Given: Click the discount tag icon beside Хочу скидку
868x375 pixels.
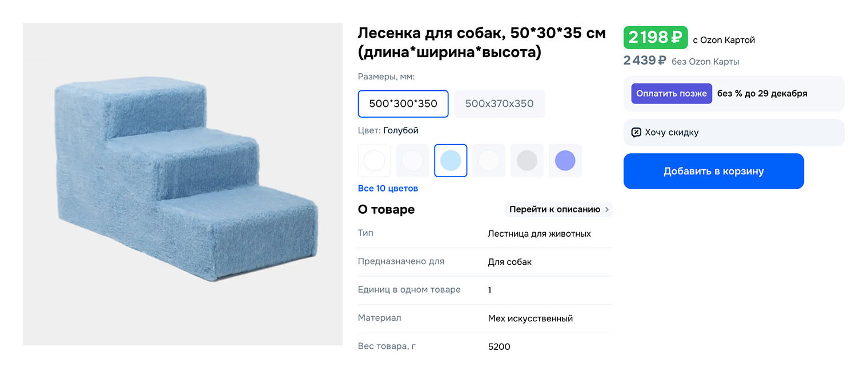Looking at the screenshot, I should tap(636, 133).
